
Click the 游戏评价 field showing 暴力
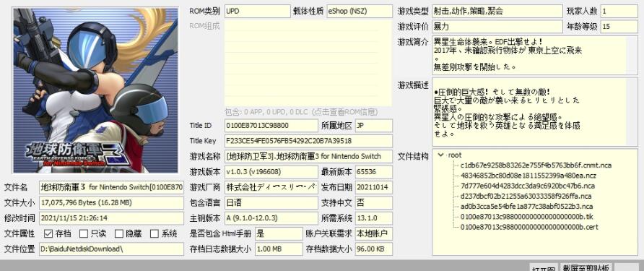(x=497, y=27)
